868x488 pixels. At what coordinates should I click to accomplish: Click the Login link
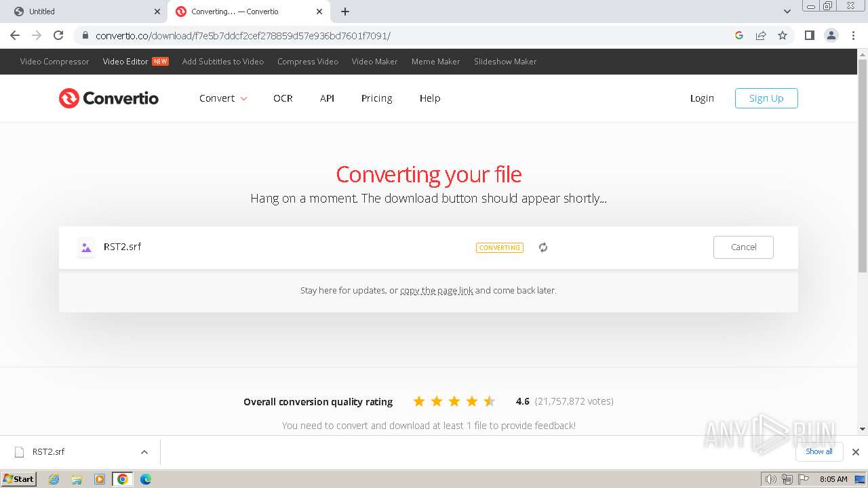coord(702,98)
